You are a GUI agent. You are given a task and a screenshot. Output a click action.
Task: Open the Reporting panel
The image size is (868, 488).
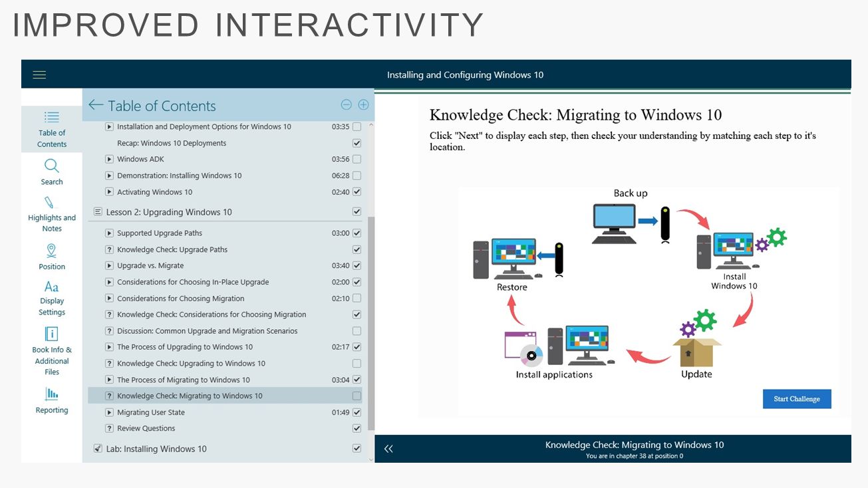coord(52,401)
